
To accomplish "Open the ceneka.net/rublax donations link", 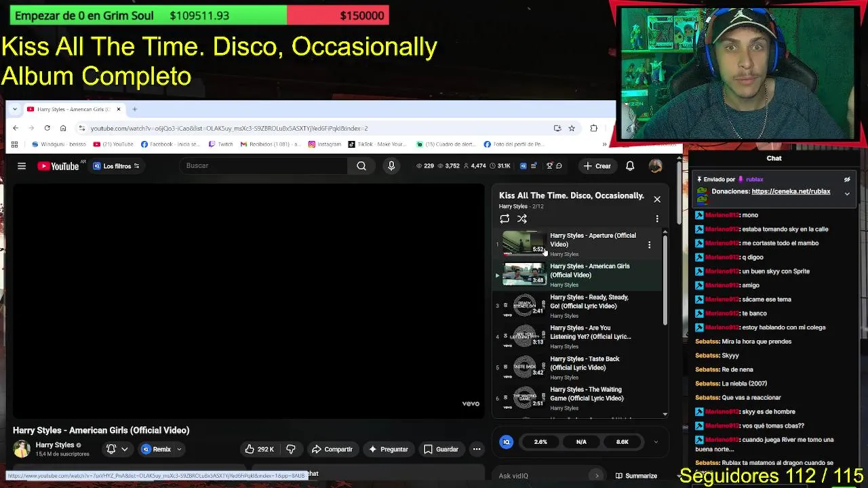I will 791,192.
